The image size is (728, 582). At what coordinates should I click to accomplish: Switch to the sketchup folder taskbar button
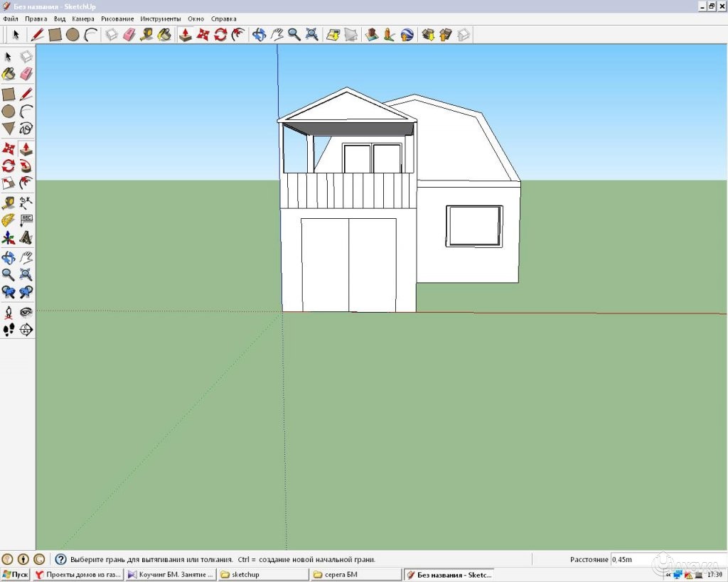(262, 574)
